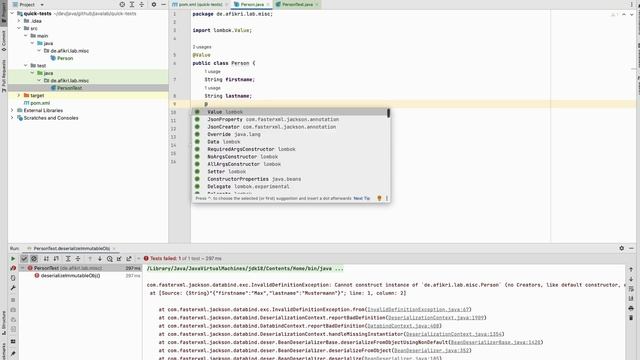The width and height of the screenshot is (640, 360).
Task: Stop the running process icon
Action: [x=13, y=300]
